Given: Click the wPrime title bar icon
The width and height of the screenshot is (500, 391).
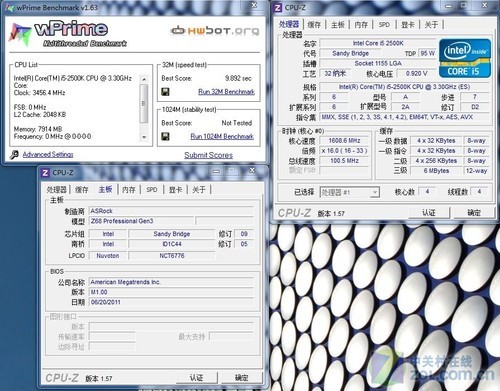Looking at the screenshot, I should [10, 7].
